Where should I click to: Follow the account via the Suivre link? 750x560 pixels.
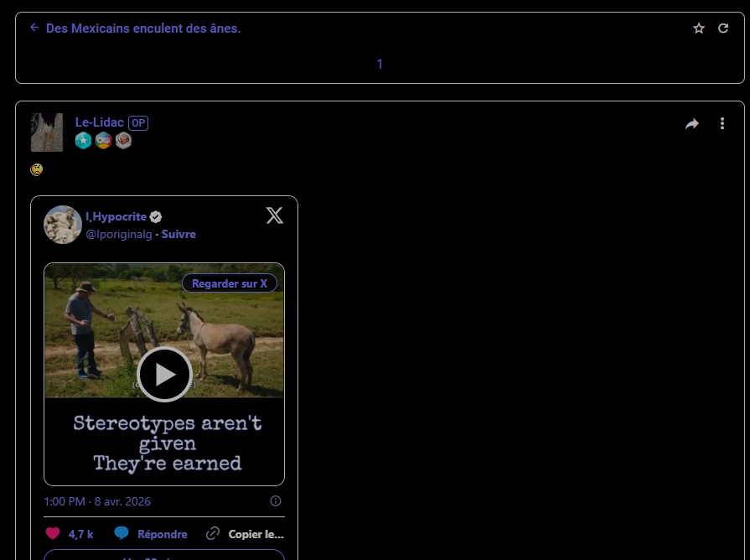click(178, 235)
